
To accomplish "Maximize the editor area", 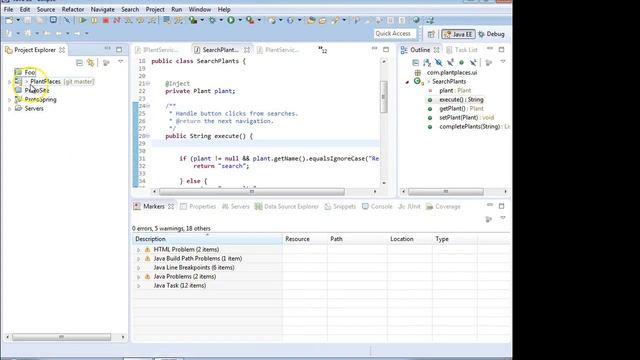I will [x=386, y=49].
